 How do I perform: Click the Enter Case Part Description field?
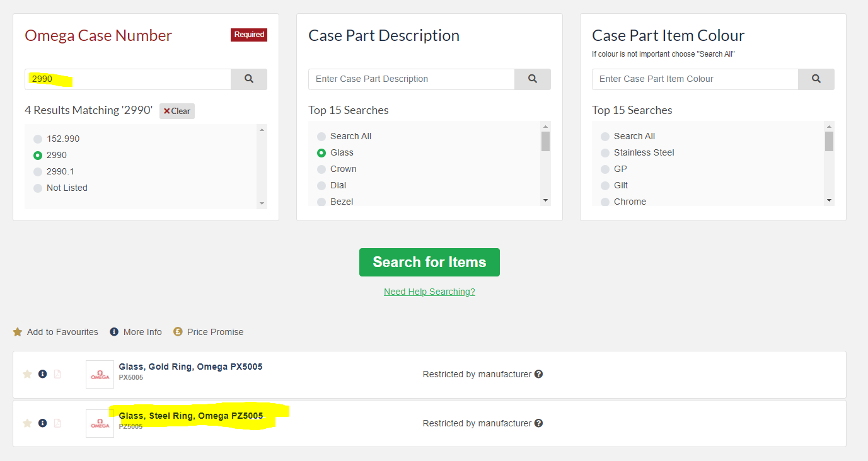click(412, 79)
